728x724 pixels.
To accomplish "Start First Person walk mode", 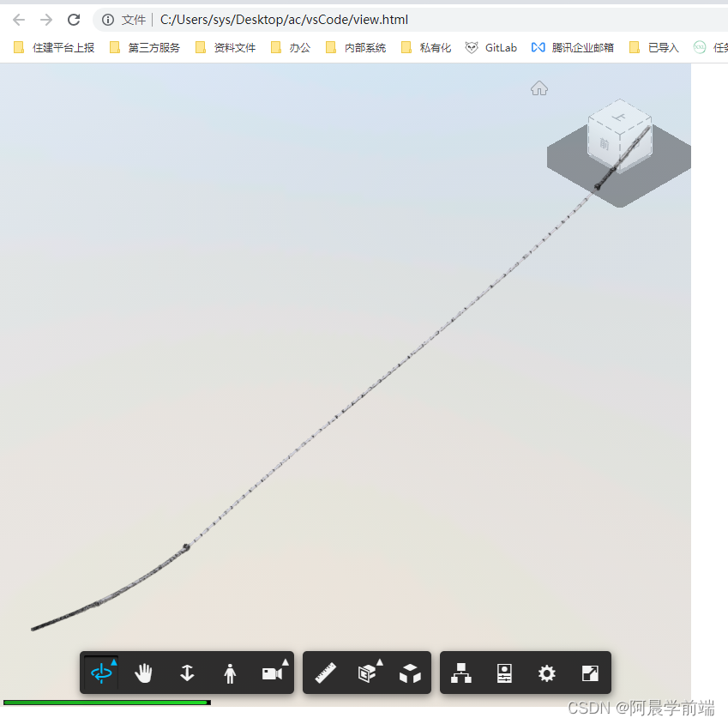I will pyautogui.click(x=230, y=673).
